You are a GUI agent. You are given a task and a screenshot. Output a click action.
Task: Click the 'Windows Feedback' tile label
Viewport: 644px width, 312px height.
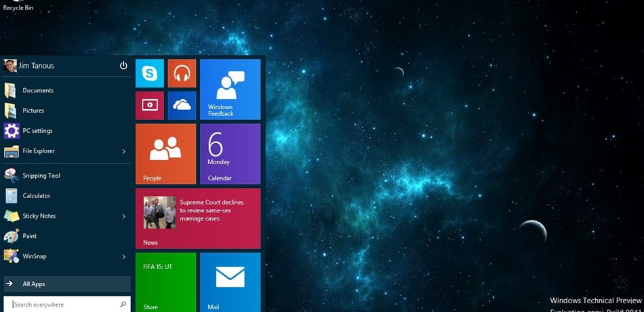(x=220, y=110)
